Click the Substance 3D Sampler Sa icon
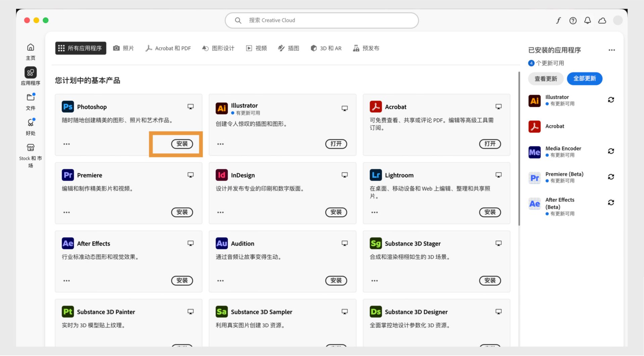This screenshot has width=644, height=356. coord(222,312)
